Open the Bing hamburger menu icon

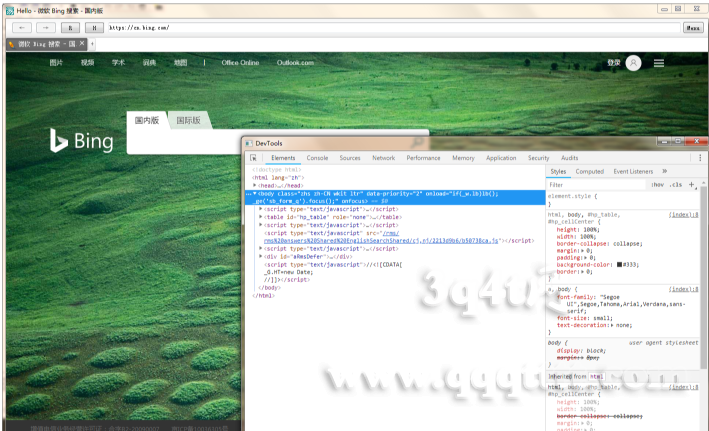[x=659, y=63]
